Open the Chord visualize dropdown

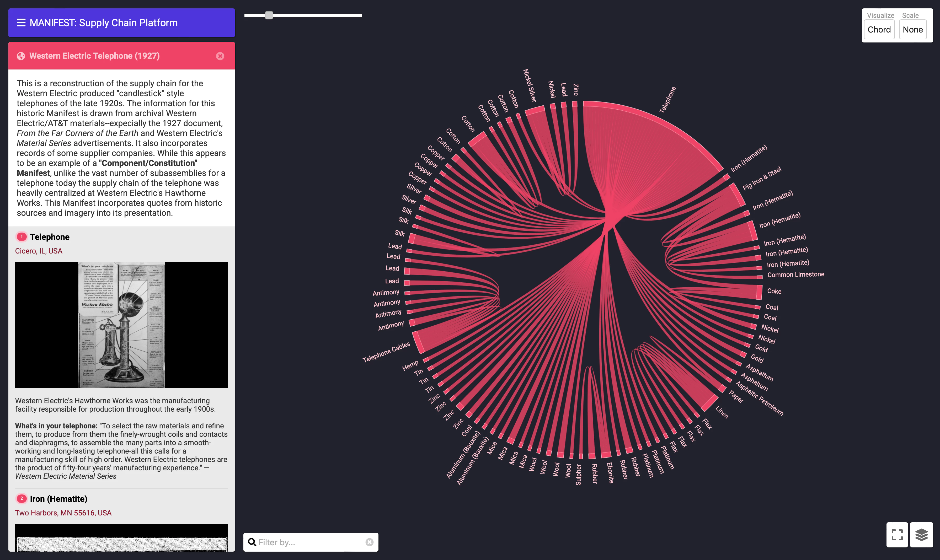pyautogui.click(x=879, y=29)
